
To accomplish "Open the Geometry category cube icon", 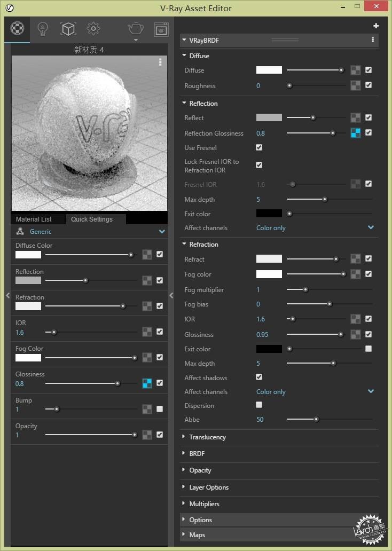I will tap(68, 29).
